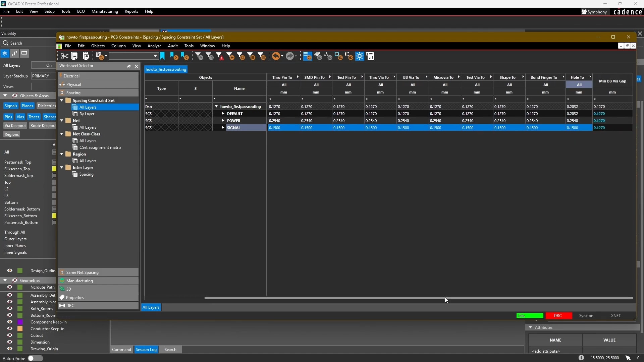The height and width of the screenshot is (362, 644).
Task: Toggle Objects & Areas visibility eye
Action: tap(15, 96)
